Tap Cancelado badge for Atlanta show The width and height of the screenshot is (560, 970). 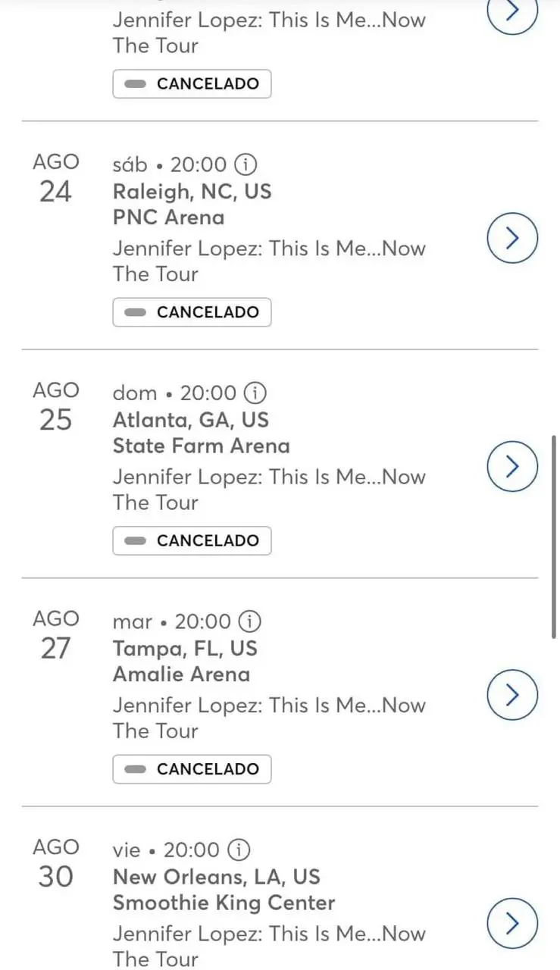192,541
